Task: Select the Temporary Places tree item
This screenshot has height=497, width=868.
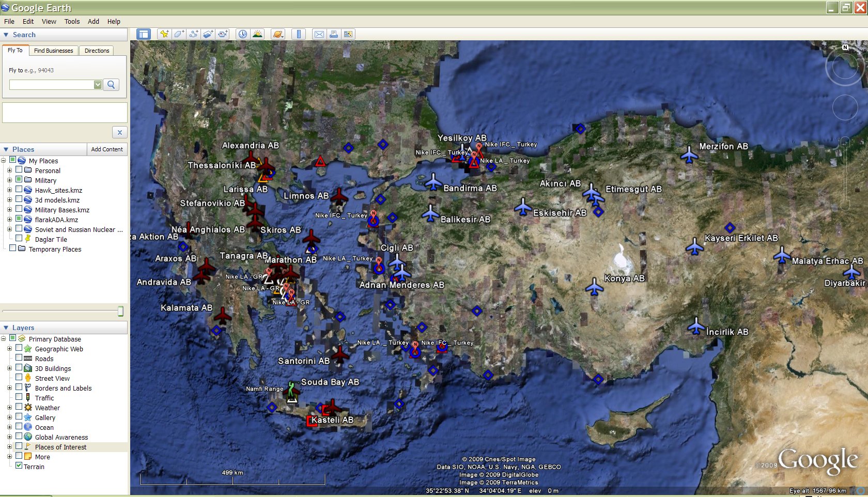Action: tap(55, 249)
